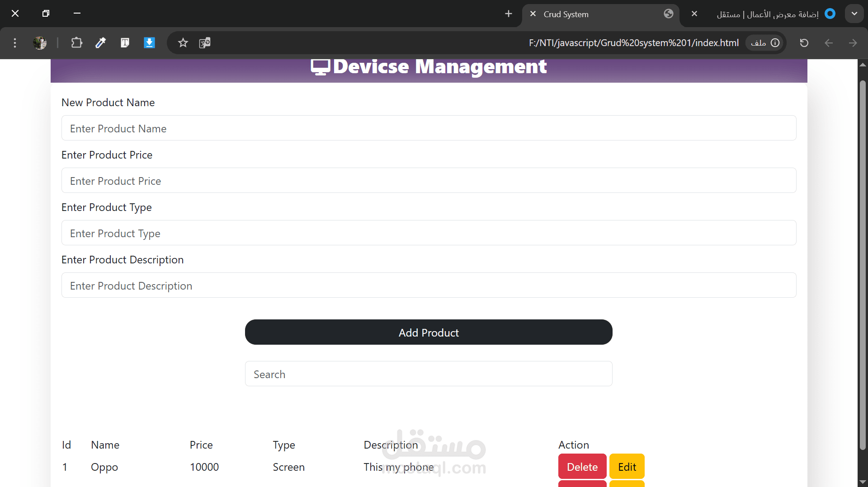The height and width of the screenshot is (487, 868).
Task: Click the '10000' price cell
Action: pos(204,467)
